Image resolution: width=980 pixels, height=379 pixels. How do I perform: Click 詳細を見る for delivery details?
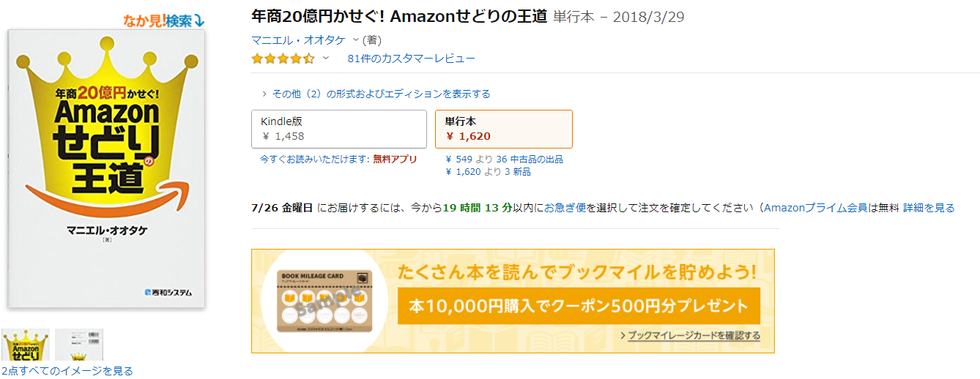tap(928, 208)
